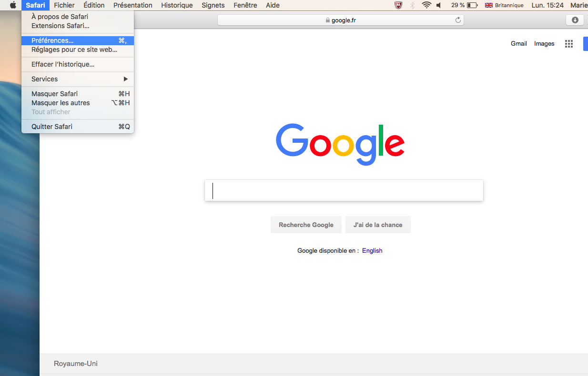Image resolution: width=588 pixels, height=376 pixels.
Task: Open the Historique menu
Action: point(177,5)
